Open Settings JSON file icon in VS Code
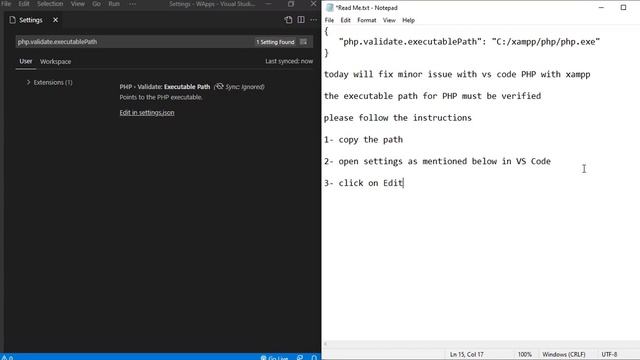Screen dimensions: 640x360 click(x=288, y=20)
